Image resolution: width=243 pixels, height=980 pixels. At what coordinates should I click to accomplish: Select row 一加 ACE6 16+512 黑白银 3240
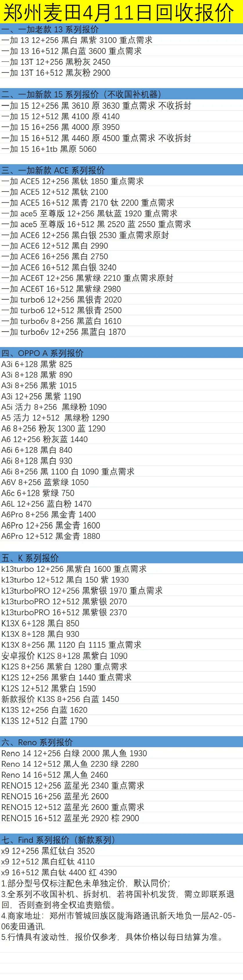121,267
